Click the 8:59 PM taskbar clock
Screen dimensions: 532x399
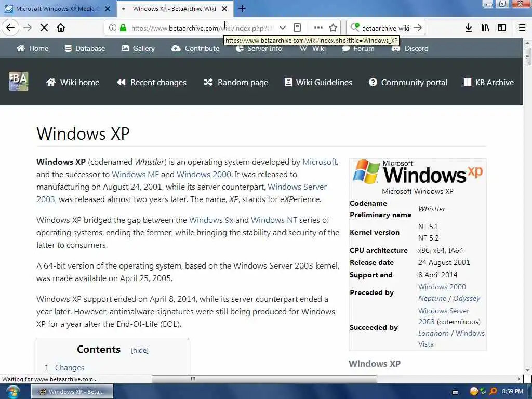pyautogui.click(x=513, y=392)
